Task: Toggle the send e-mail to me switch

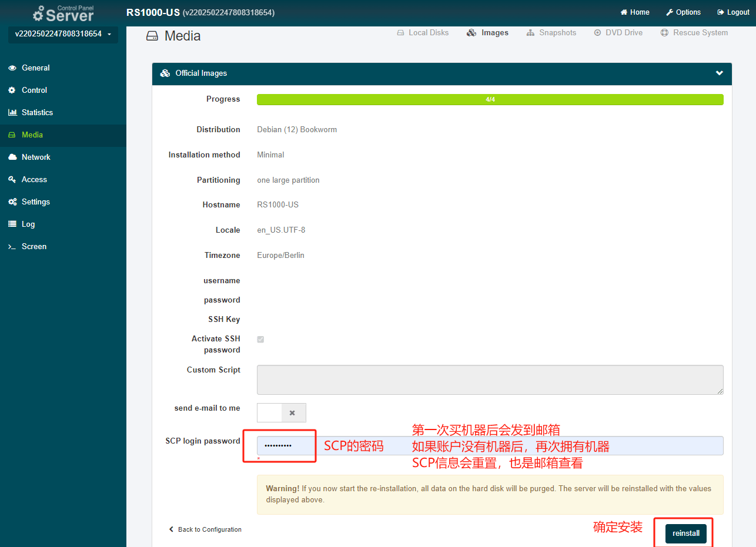Action: [x=282, y=413]
